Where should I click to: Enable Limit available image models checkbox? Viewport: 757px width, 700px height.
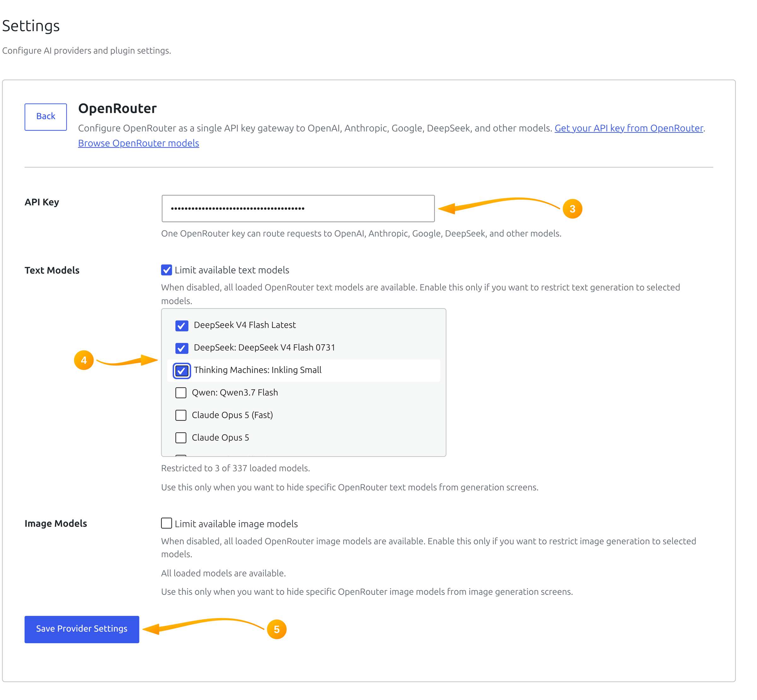pos(166,523)
